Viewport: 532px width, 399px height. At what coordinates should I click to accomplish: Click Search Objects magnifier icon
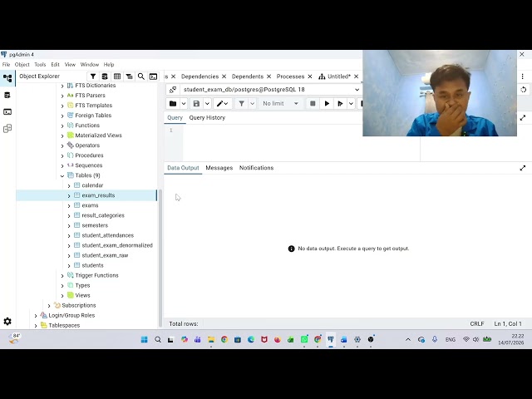click(141, 76)
